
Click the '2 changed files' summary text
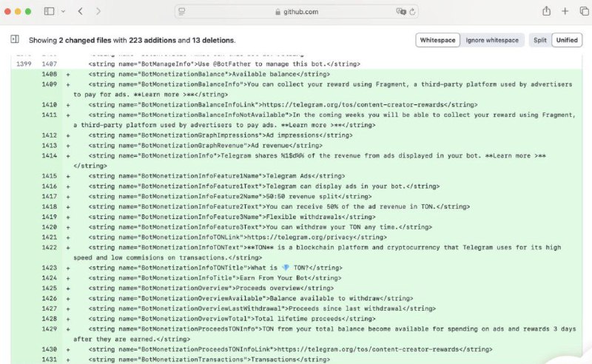click(85, 40)
